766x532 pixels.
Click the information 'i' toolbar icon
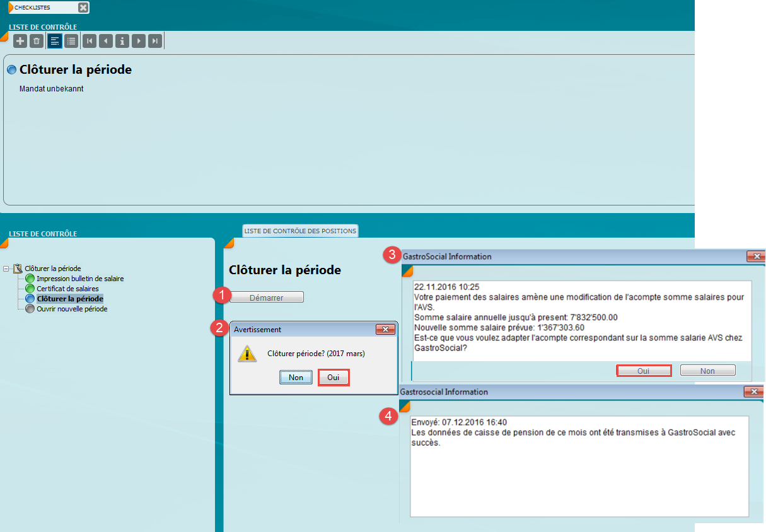click(x=122, y=42)
